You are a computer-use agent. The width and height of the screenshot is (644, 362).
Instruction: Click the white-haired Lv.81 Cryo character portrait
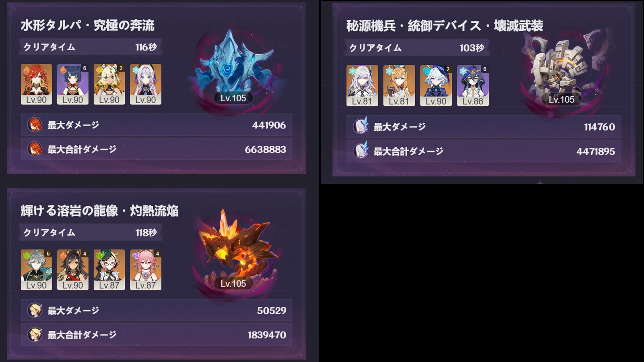[362, 85]
